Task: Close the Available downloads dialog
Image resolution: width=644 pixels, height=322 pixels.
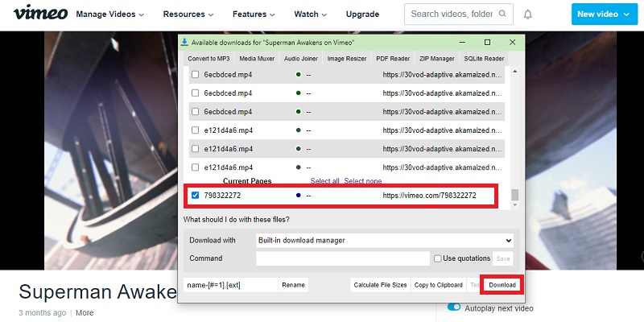Action: (512, 43)
